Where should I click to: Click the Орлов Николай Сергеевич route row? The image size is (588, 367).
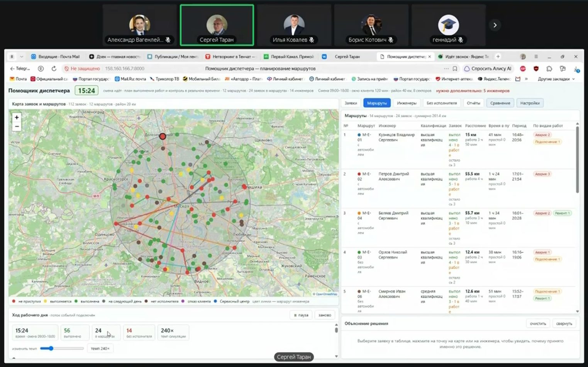click(459, 267)
